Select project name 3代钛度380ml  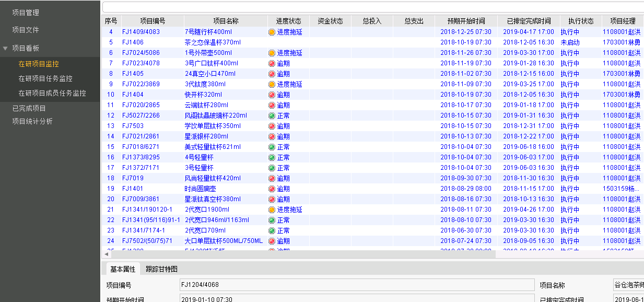[205, 84]
